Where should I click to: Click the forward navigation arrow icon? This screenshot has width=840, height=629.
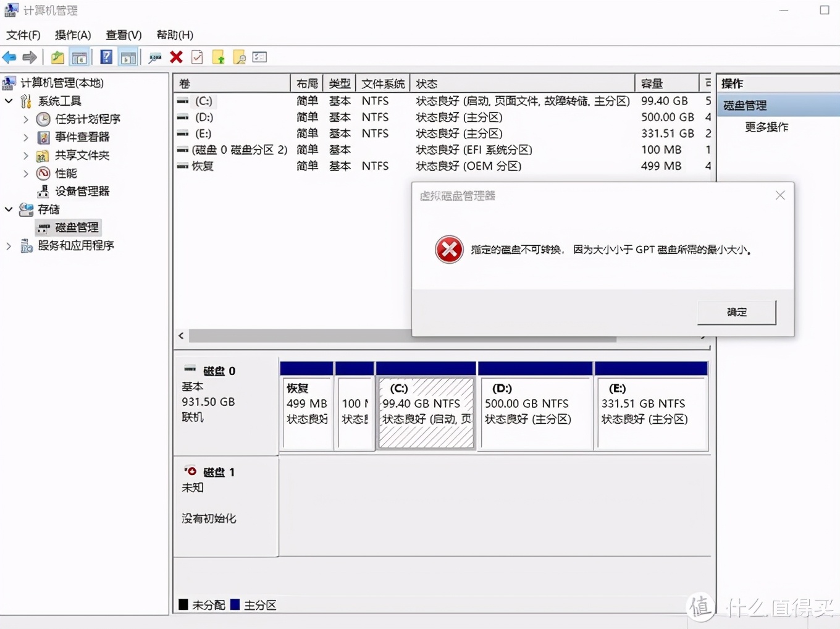(x=30, y=57)
